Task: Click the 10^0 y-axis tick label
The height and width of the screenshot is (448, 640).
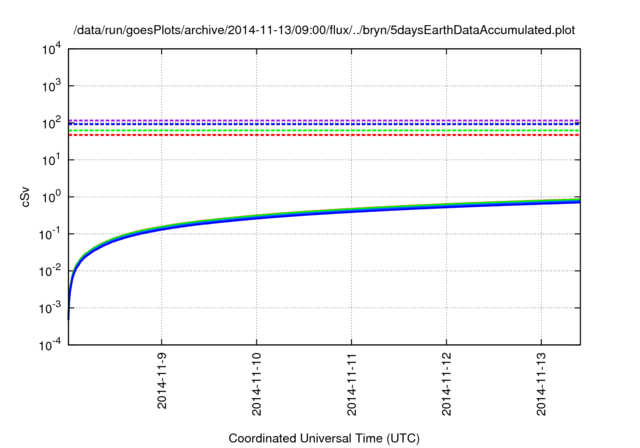Action: click(x=52, y=197)
